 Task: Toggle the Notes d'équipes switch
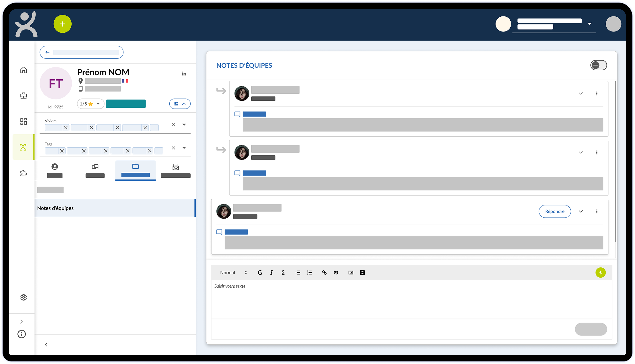598,65
